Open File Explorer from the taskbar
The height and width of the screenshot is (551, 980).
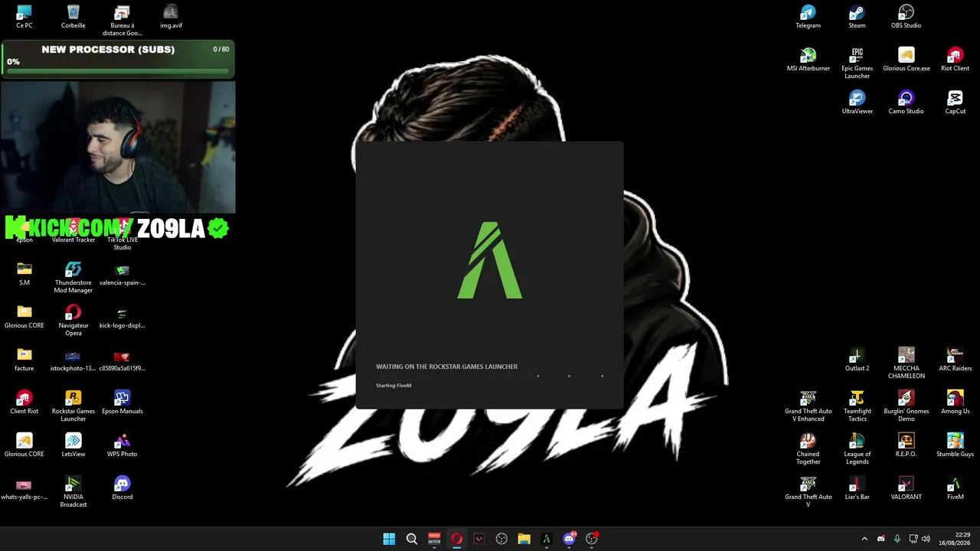524,539
